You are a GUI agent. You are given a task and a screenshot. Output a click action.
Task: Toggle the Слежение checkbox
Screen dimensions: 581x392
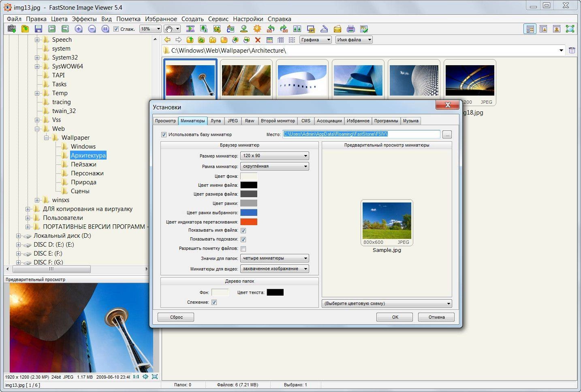[x=214, y=302]
